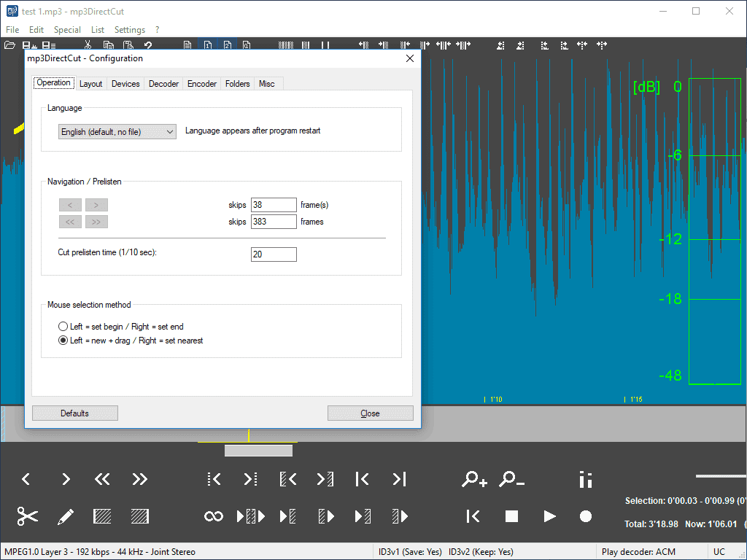This screenshot has height=560, width=747.
Task: Switch to the Devices tab
Action: pyautogui.click(x=125, y=84)
